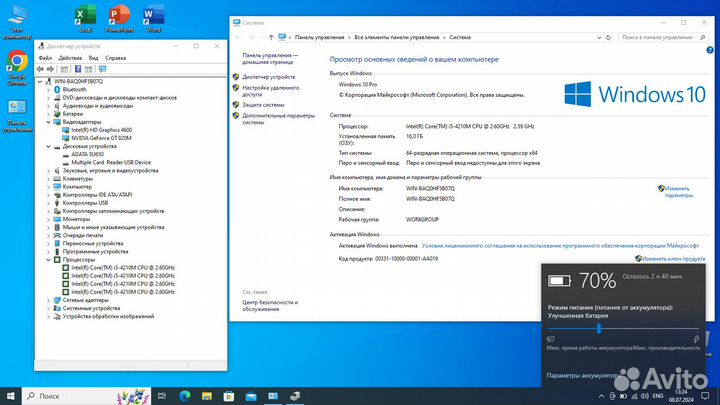720x405 pixels.
Task: Click taskbar search box Поиск
Action: (86, 396)
